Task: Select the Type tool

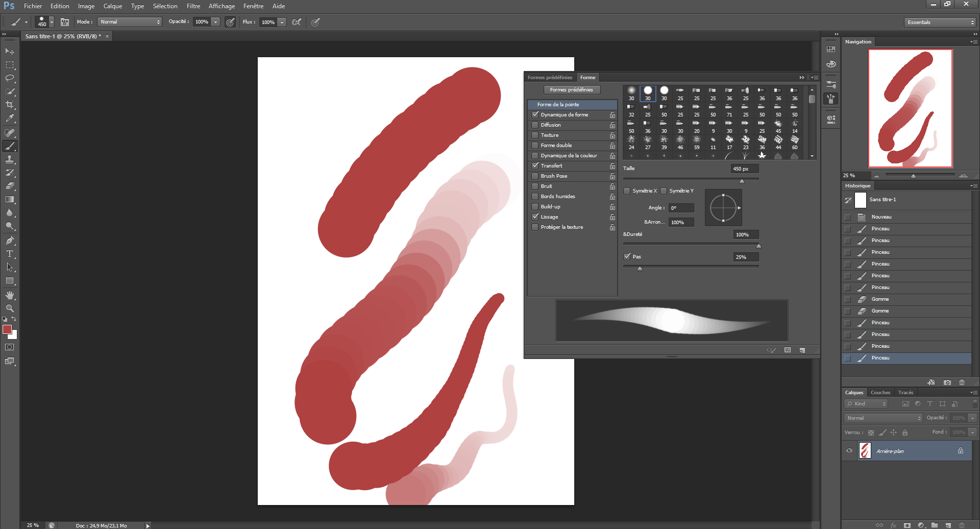Action: (10, 254)
